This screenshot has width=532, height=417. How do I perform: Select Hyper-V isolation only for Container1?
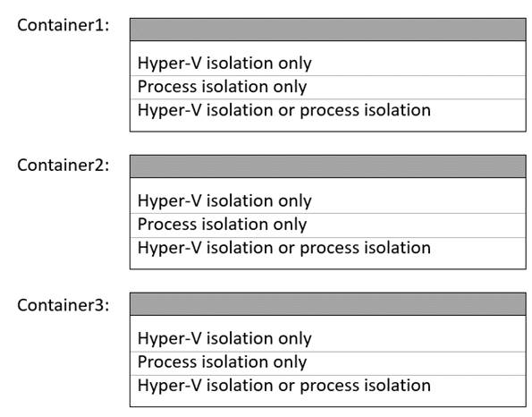328,64
